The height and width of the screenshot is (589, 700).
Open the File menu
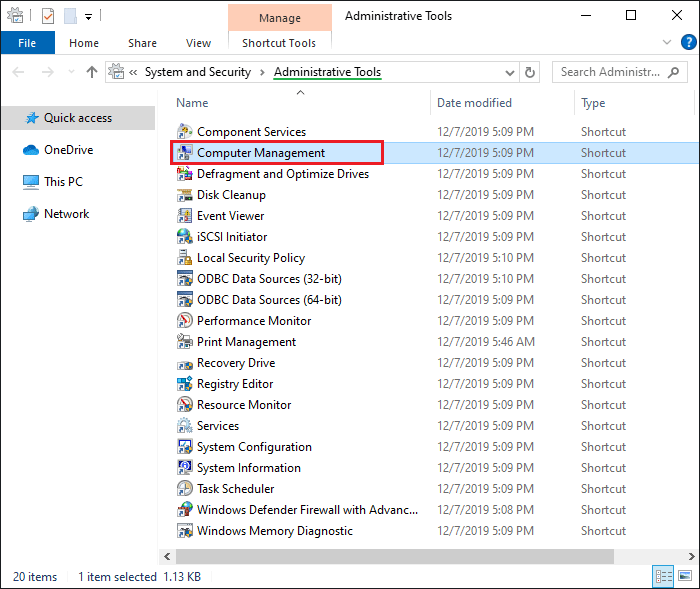[27, 43]
